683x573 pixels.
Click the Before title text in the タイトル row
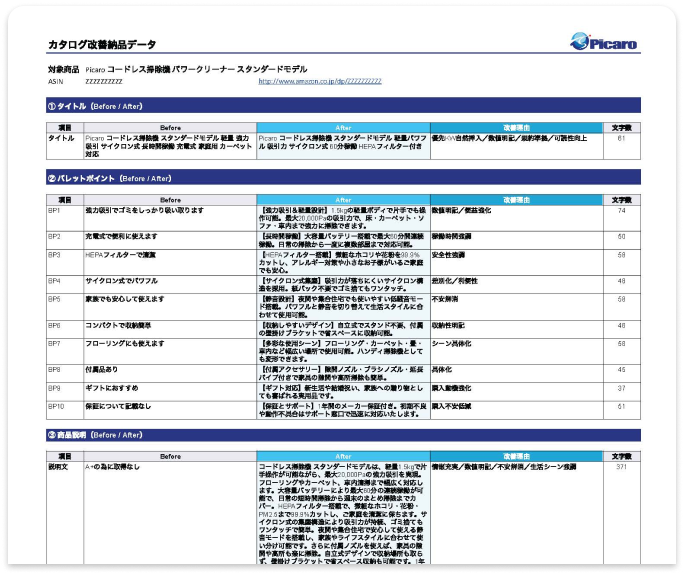point(169,146)
